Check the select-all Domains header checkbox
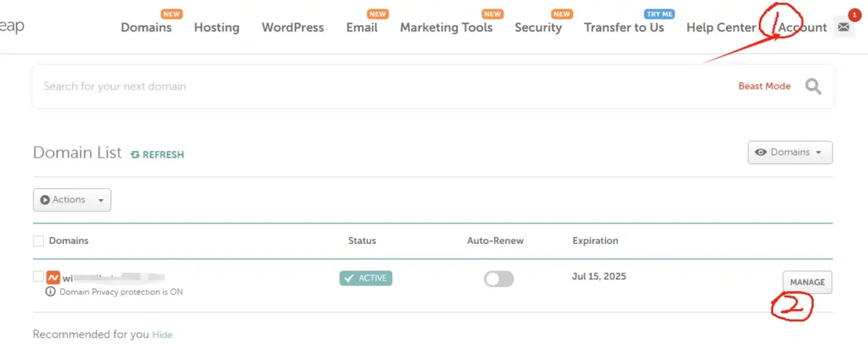This screenshot has height=349, width=868. click(x=38, y=241)
